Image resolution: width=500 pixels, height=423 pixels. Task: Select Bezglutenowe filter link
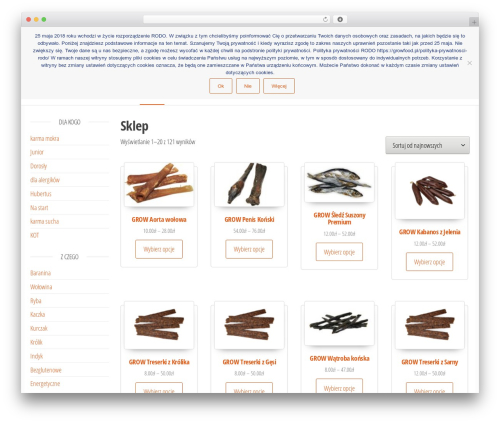click(x=46, y=370)
